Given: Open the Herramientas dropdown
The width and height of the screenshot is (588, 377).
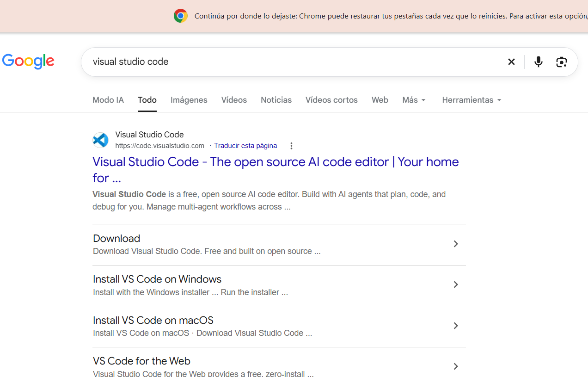Looking at the screenshot, I should (x=472, y=100).
